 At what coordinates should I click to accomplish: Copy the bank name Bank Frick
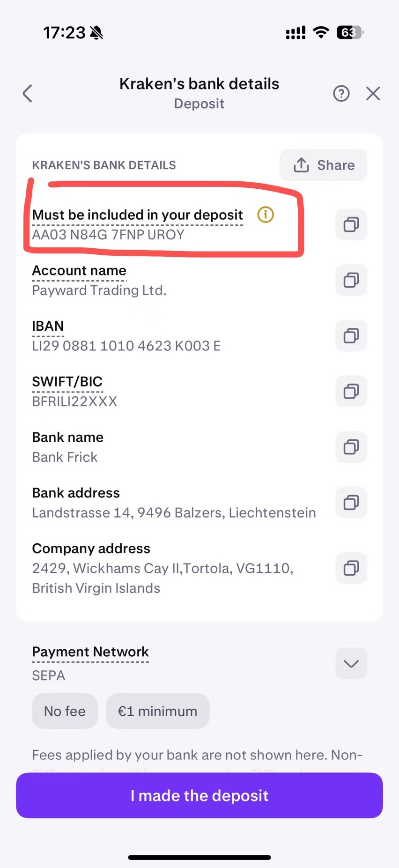pos(351,447)
